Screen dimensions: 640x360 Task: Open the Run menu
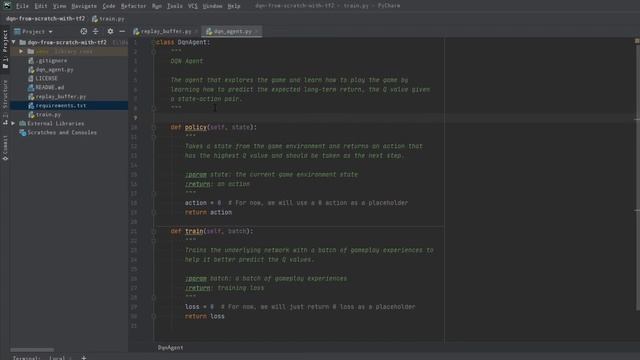[157, 6]
